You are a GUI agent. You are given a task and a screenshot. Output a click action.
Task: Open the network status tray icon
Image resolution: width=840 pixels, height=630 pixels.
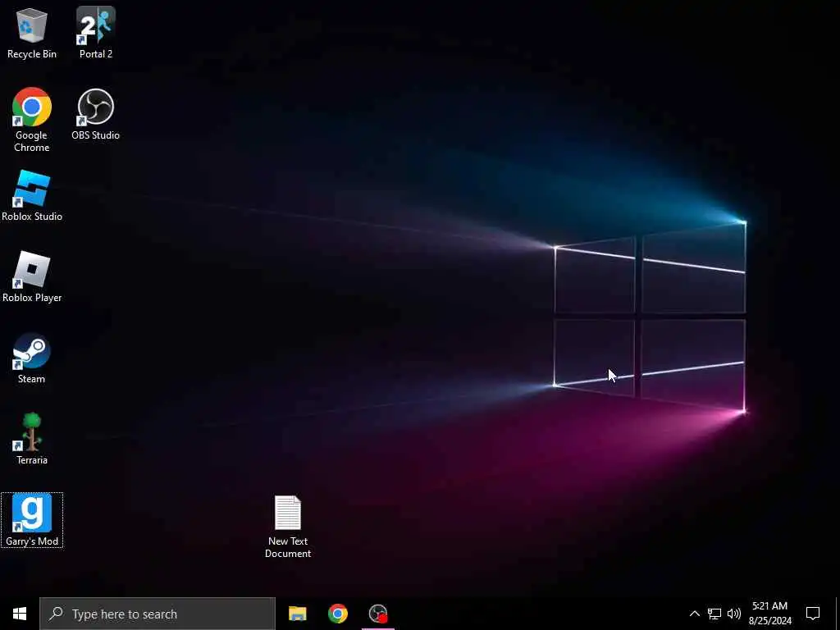point(714,614)
